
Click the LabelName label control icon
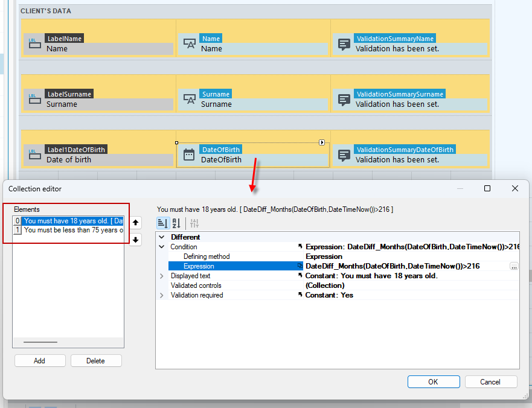[x=34, y=43]
